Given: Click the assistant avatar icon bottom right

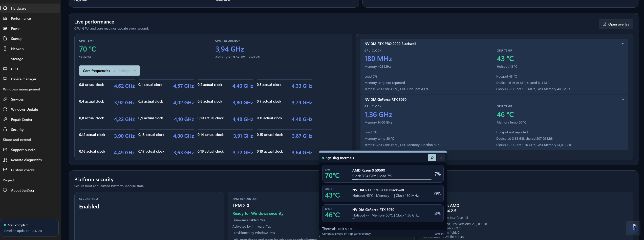Looking at the screenshot, I should click(x=634, y=228).
